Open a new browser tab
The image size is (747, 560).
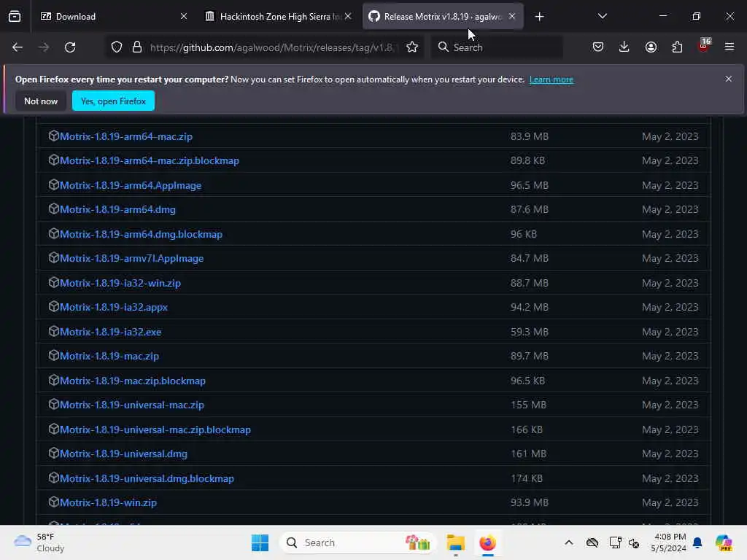(539, 17)
